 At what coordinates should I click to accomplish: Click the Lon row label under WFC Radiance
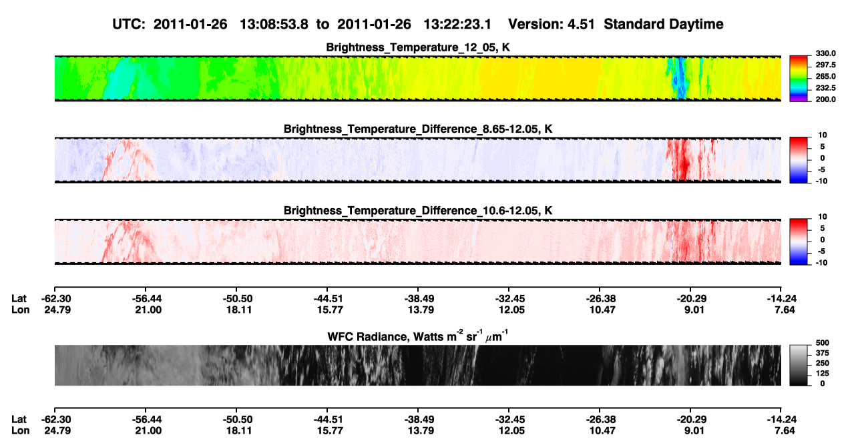tap(19, 431)
